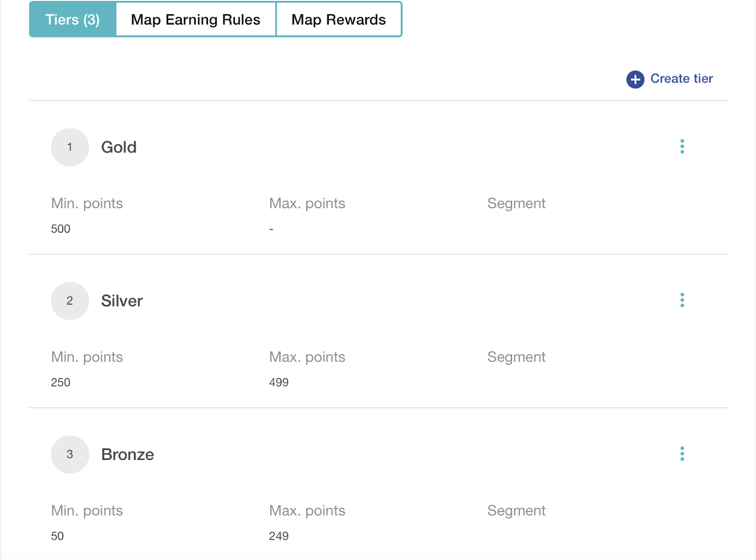
Task: Go to the Map Rewards tab
Action: point(338,19)
